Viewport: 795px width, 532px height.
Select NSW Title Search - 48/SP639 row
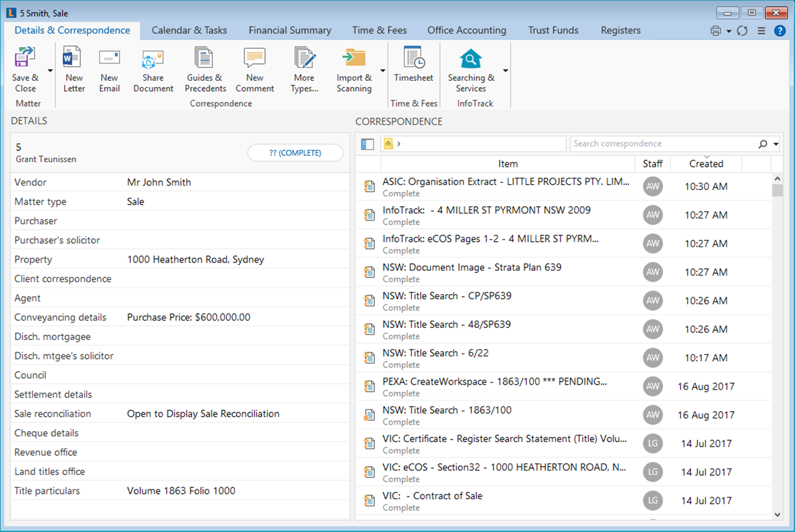(x=564, y=329)
